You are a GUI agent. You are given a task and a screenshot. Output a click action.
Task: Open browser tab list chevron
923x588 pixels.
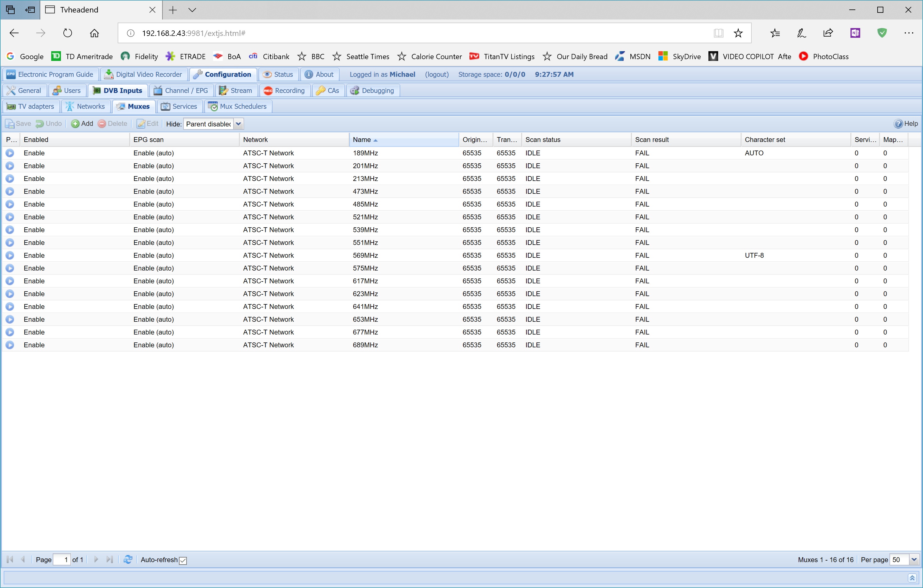(192, 10)
